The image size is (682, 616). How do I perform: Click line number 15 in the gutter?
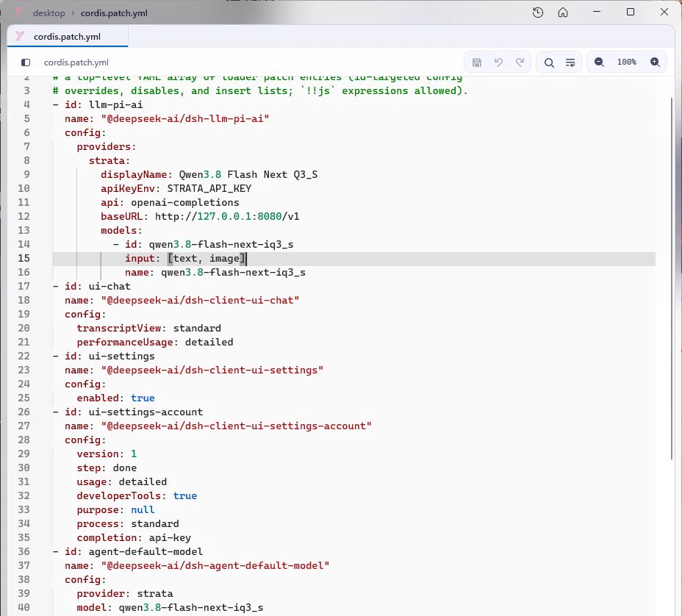click(x=24, y=259)
